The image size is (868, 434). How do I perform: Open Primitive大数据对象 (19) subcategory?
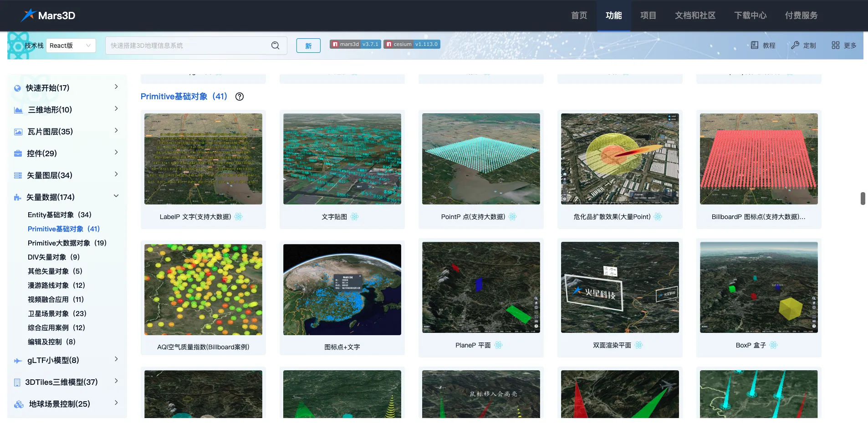67,243
